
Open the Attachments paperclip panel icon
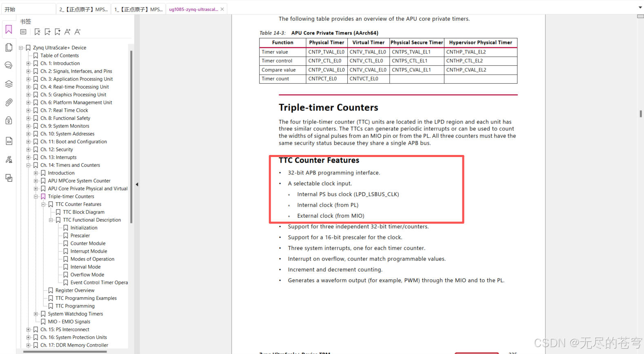pyautogui.click(x=9, y=102)
